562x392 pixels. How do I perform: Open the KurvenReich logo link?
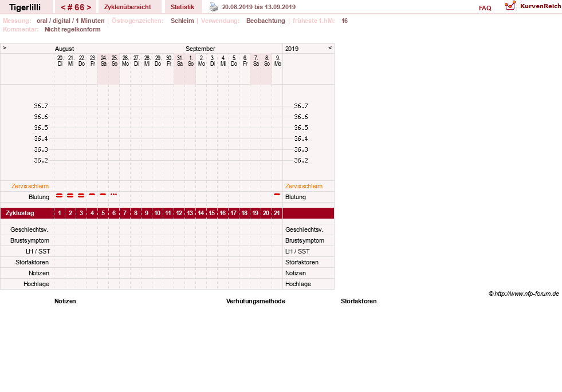point(533,6)
